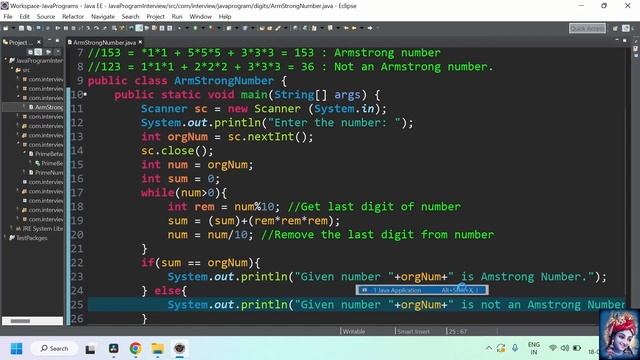Click Collapse All in Project Explorer

coord(30,52)
